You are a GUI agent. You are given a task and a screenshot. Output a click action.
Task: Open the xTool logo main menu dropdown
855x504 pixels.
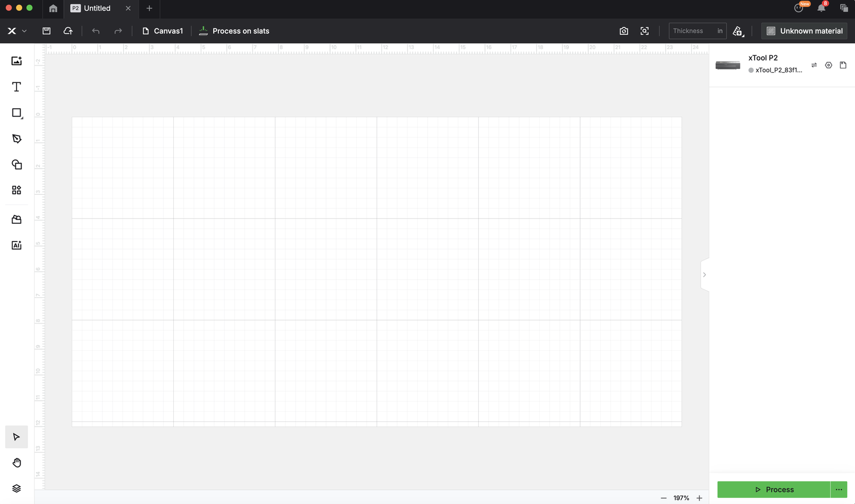click(17, 31)
